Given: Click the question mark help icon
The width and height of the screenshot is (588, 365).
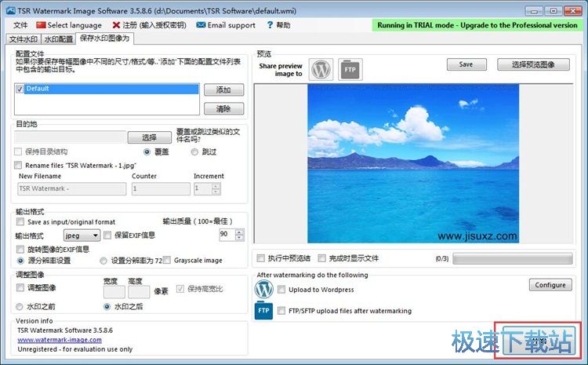Looking at the screenshot, I should pyautogui.click(x=270, y=25).
